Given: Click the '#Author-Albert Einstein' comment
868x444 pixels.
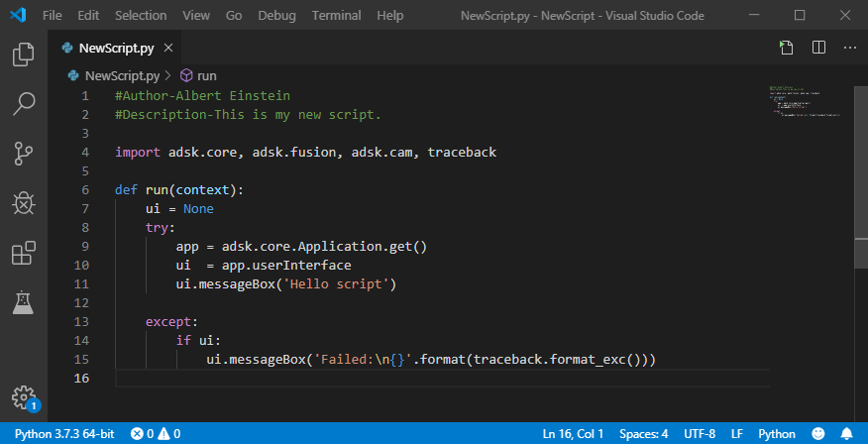Looking at the screenshot, I should [x=202, y=96].
